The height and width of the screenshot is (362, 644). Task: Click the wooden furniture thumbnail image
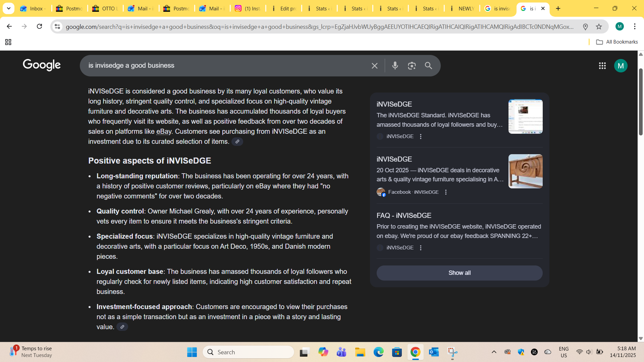[525, 171]
